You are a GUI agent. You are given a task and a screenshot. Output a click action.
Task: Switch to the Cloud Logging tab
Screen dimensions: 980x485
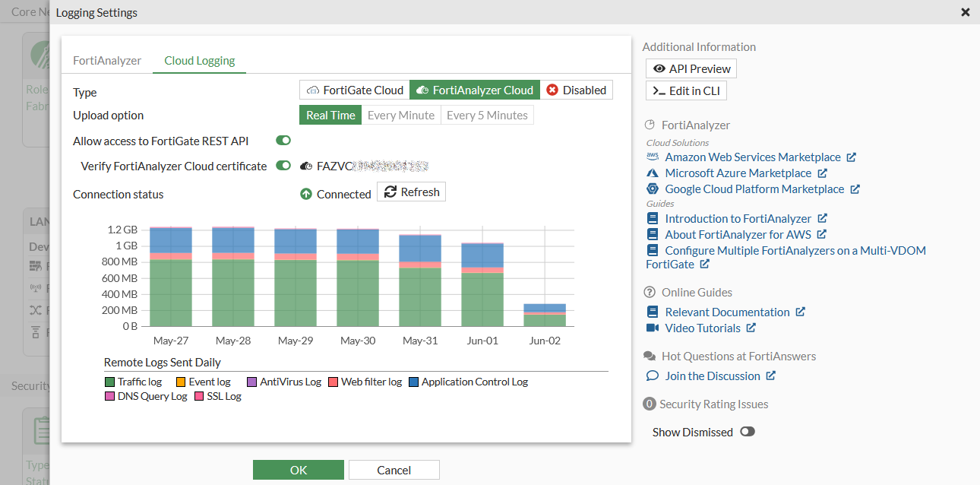tap(199, 60)
